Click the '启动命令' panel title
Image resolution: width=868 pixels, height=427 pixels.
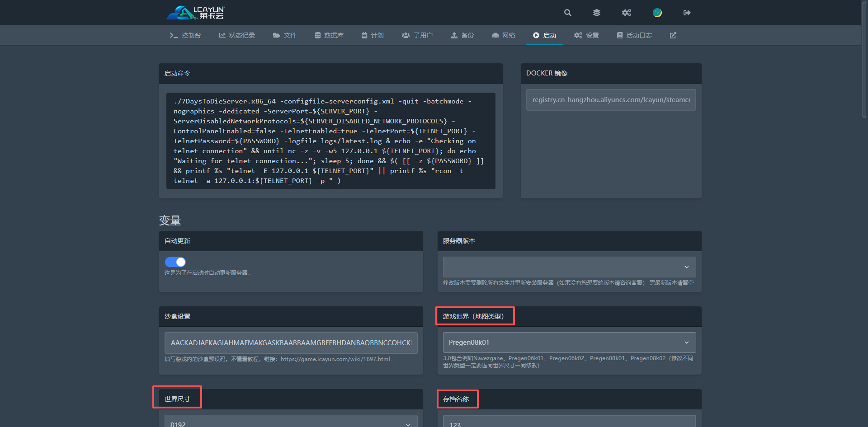point(177,73)
